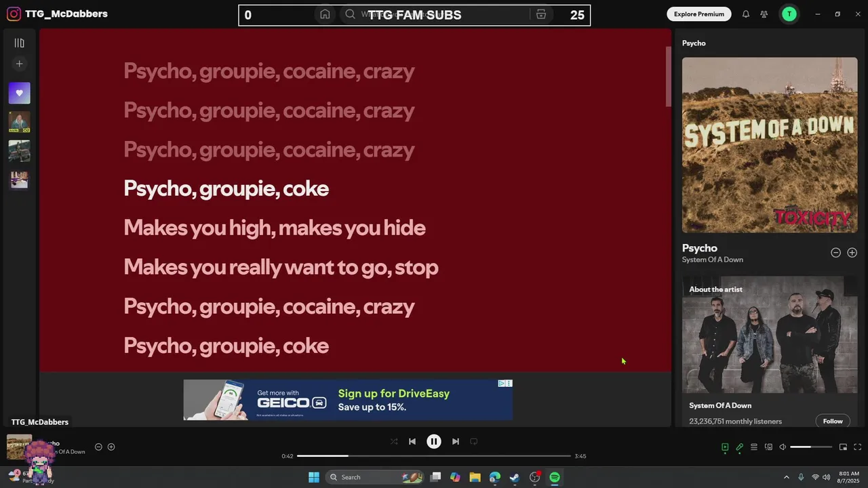This screenshot has width=868, height=488.
Task: Toggle the repeat button
Action: click(474, 441)
